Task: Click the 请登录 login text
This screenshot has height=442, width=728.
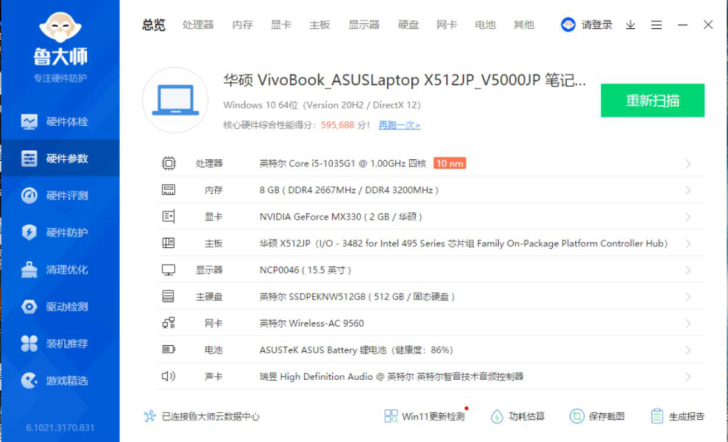Action: coord(597,25)
